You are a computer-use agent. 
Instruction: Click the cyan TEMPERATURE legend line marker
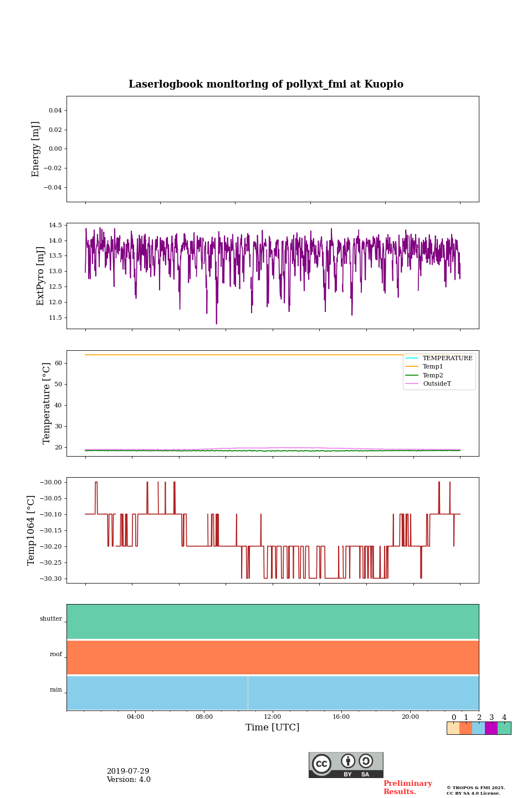click(x=412, y=359)
